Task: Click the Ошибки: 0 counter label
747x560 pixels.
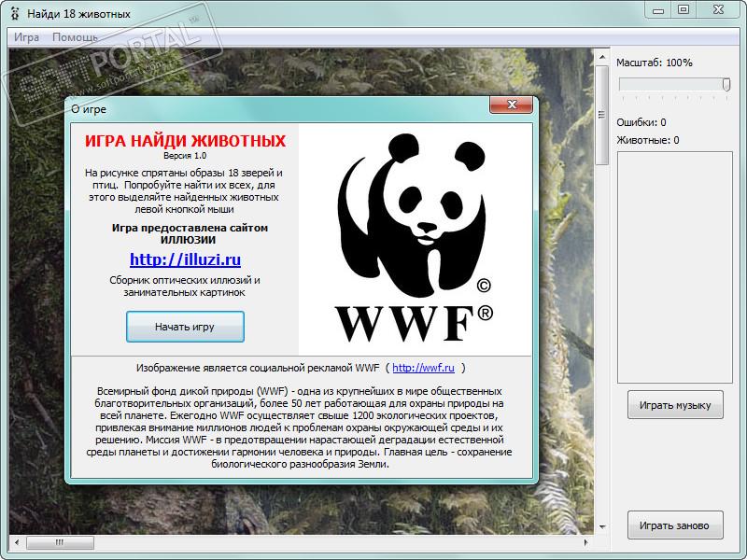Action: (x=641, y=122)
